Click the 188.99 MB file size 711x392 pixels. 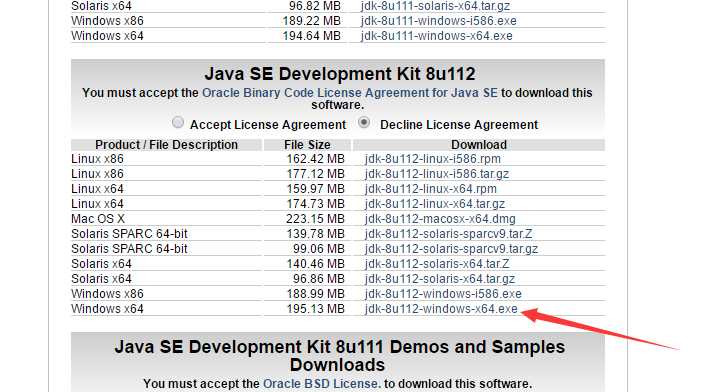click(316, 294)
